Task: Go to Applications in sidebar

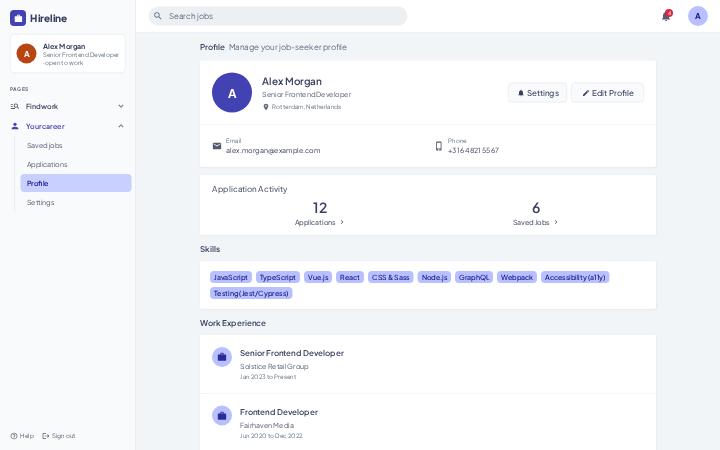Action: tap(76, 164)
